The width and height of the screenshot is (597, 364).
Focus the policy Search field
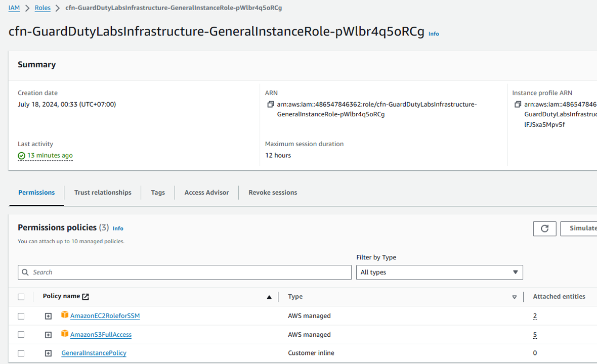click(185, 272)
